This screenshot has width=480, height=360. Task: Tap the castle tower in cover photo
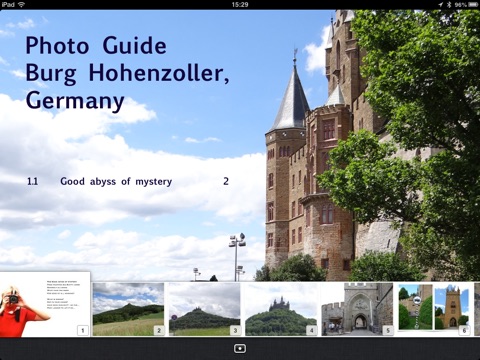click(287, 160)
